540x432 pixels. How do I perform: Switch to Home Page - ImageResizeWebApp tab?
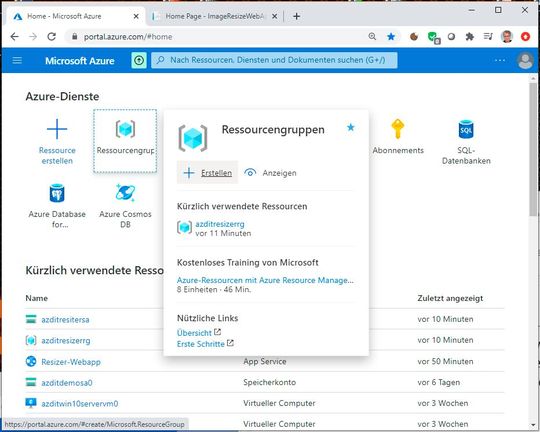pos(215,16)
